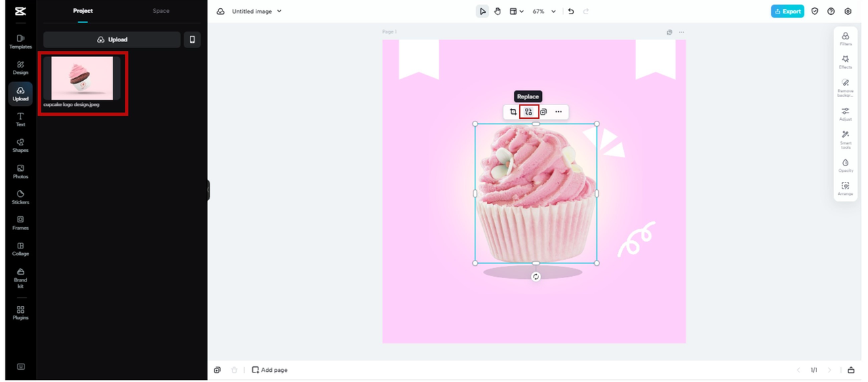Toggle the lock icon at bottom right
Image resolution: width=868 pixels, height=382 pixels.
click(851, 370)
